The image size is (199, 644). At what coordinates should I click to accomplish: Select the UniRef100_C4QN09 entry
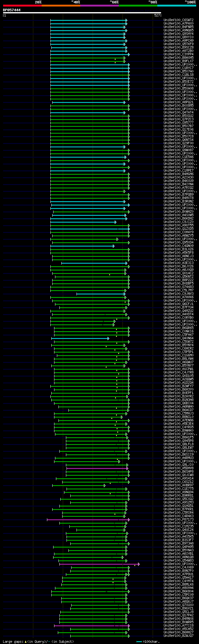[x=178, y=246]
